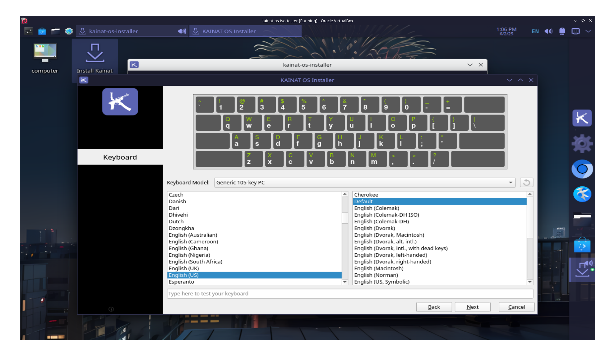
Task: Click the K icon in kainat-os-installer window
Action: (x=134, y=65)
